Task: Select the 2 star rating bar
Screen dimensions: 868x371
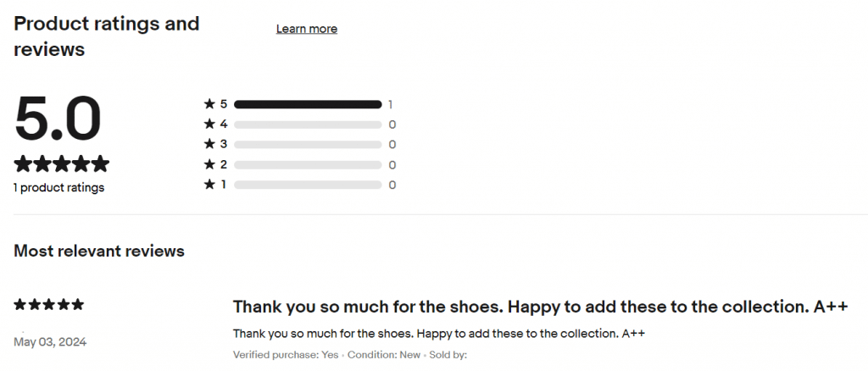Action: pyautogui.click(x=308, y=165)
